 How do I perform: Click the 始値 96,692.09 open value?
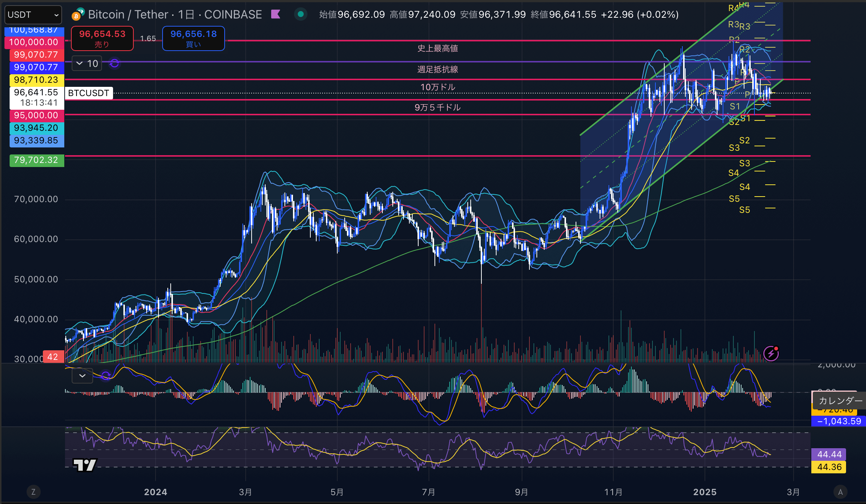[x=352, y=15]
